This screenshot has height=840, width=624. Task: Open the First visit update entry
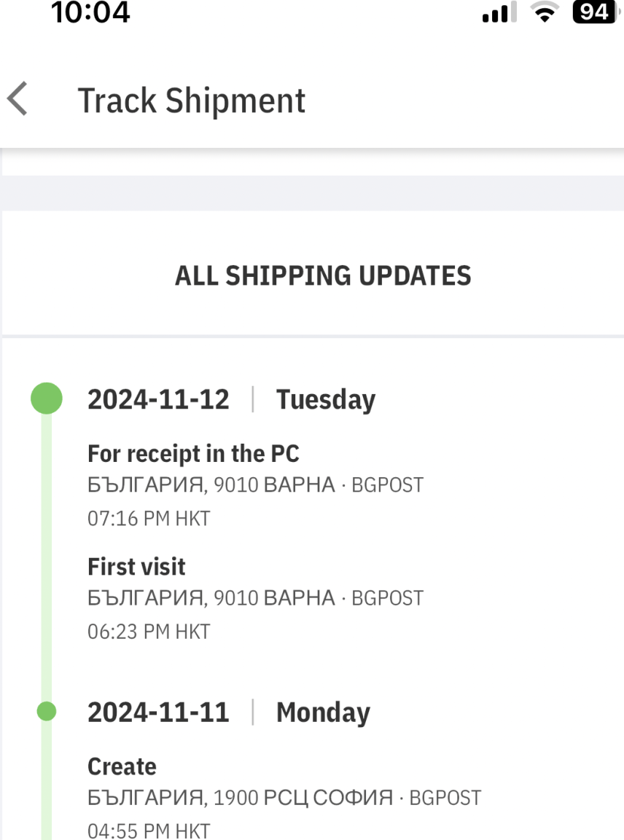(136, 567)
